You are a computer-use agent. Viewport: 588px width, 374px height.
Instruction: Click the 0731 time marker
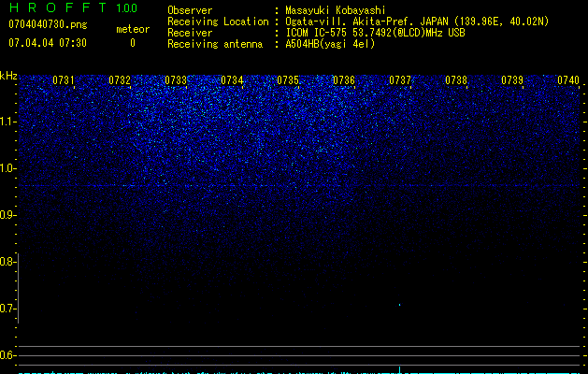(64, 80)
